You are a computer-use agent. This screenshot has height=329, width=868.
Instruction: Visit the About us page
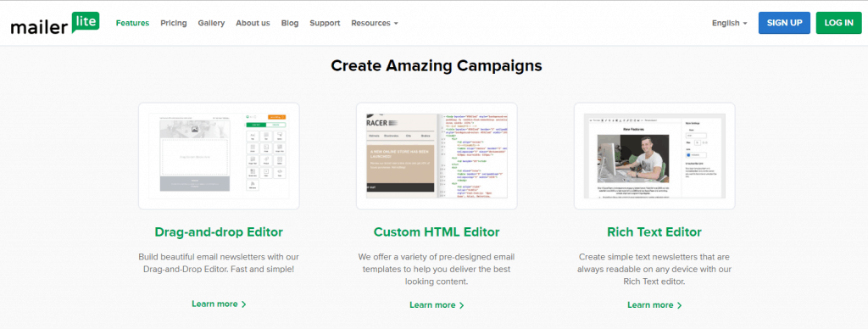pos(253,23)
